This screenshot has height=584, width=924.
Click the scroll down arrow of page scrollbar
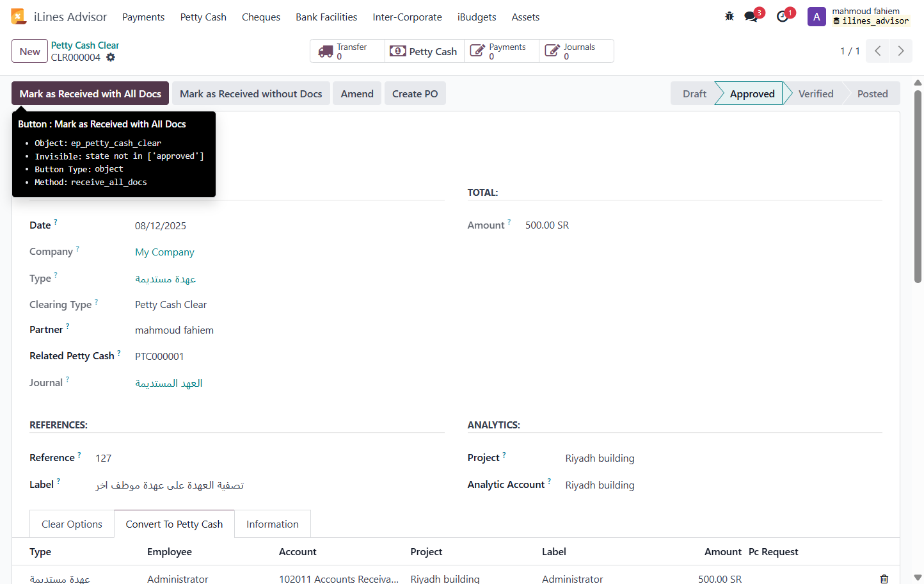click(x=918, y=578)
